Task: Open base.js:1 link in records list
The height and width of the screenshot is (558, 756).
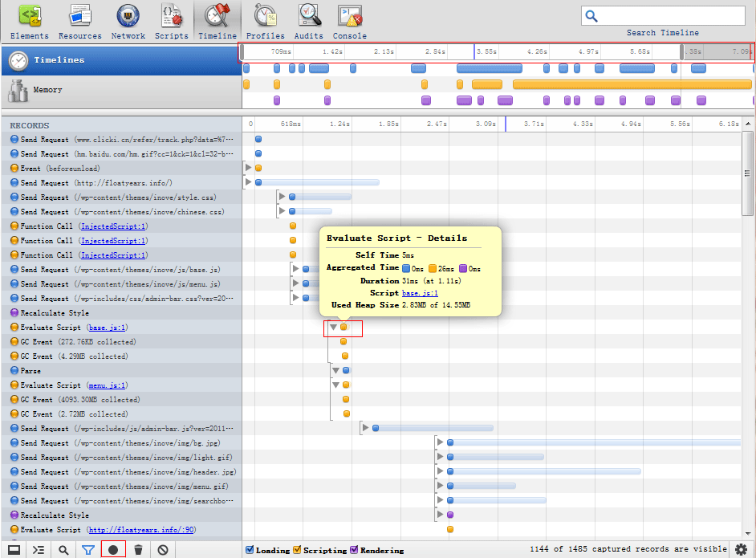Action: tap(107, 328)
